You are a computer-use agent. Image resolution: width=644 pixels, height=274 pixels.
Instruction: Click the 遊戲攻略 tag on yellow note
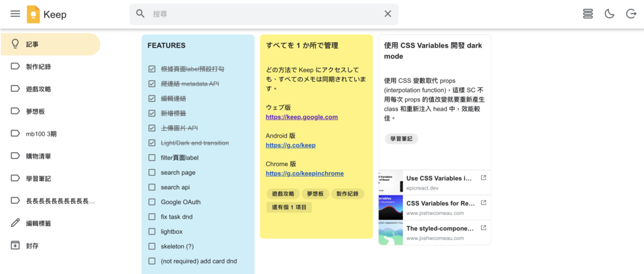pyautogui.click(x=283, y=194)
